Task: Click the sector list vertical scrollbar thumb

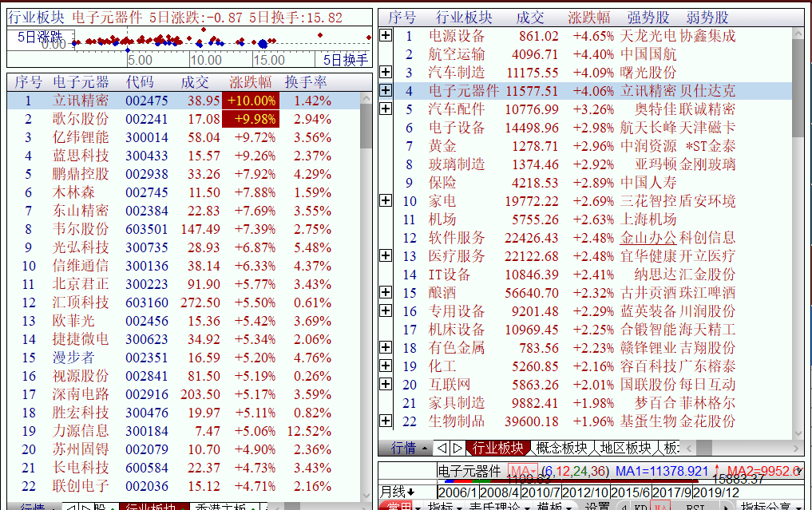Action: (x=798, y=88)
